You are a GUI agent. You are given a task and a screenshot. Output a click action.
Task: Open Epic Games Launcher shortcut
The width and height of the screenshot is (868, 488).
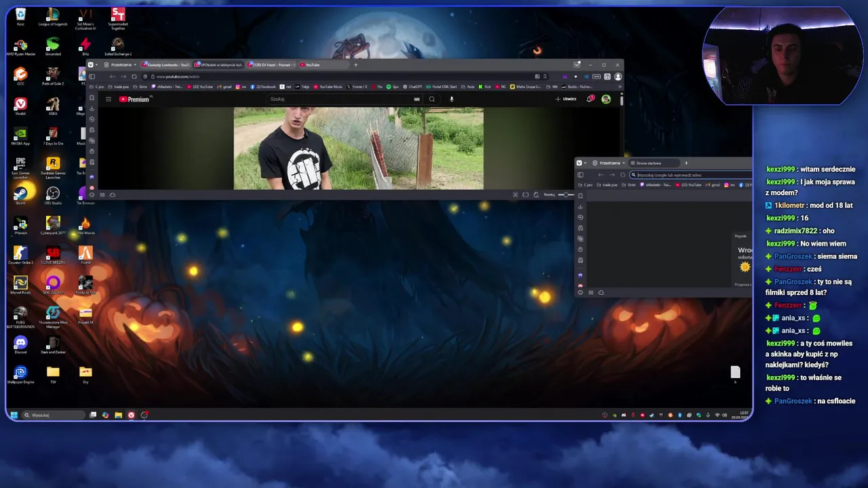click(20, 167)
